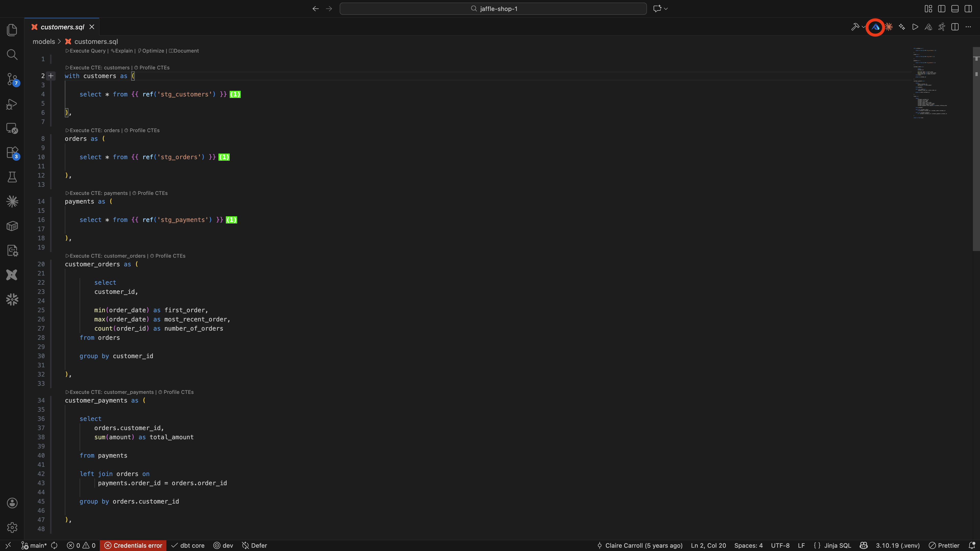The image size is (980, 551).
Task: Open the chat dropdown next to search bar
Action: pos(666,9)
